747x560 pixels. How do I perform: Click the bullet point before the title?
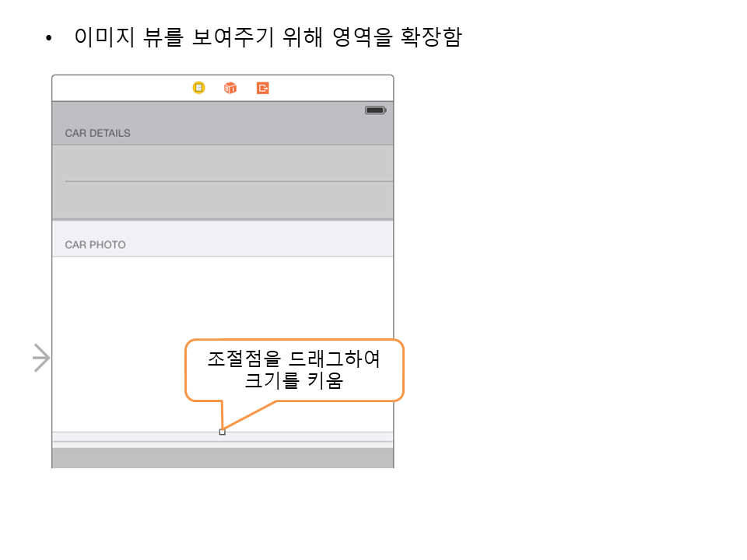[51, 38]
